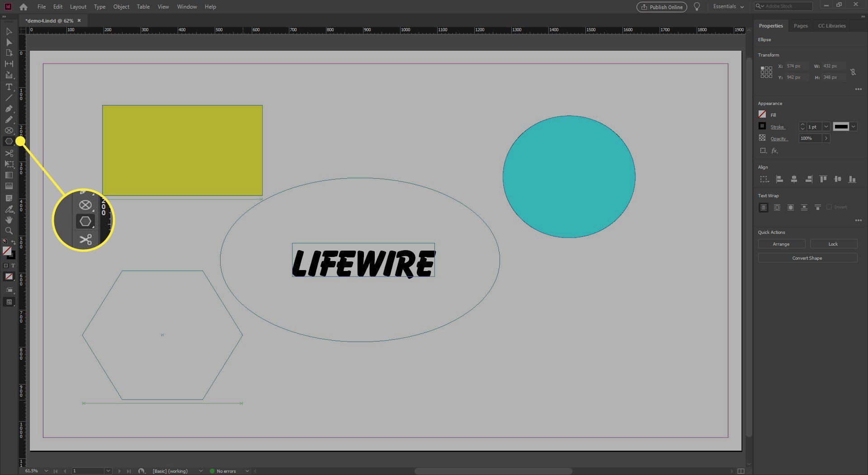Screen dimensions: 868x475
Task: Click Align top edges icon
Action: pos(823,179)
